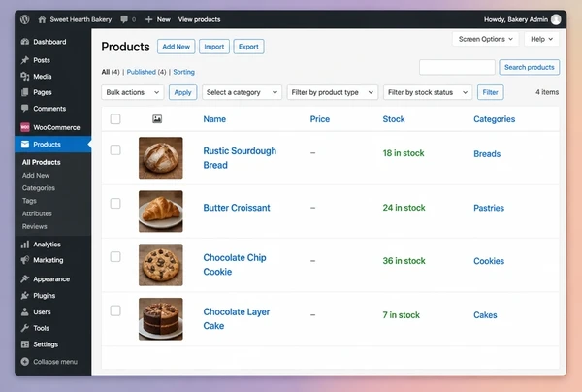Open Add New in Products submenu

pos(36,176)
